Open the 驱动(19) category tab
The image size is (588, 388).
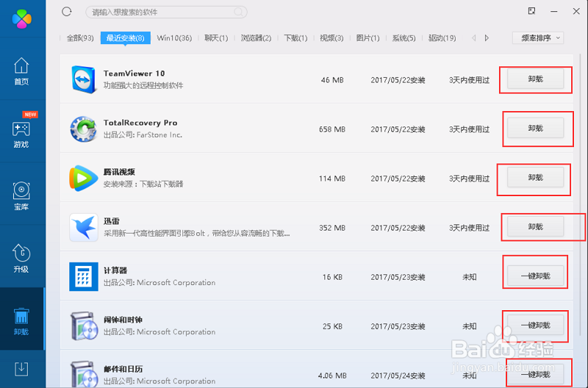point(442,38)
